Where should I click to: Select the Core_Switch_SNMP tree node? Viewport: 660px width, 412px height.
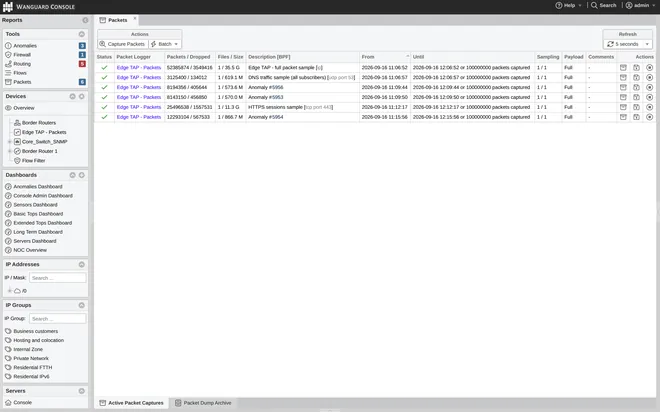[44, 142]
